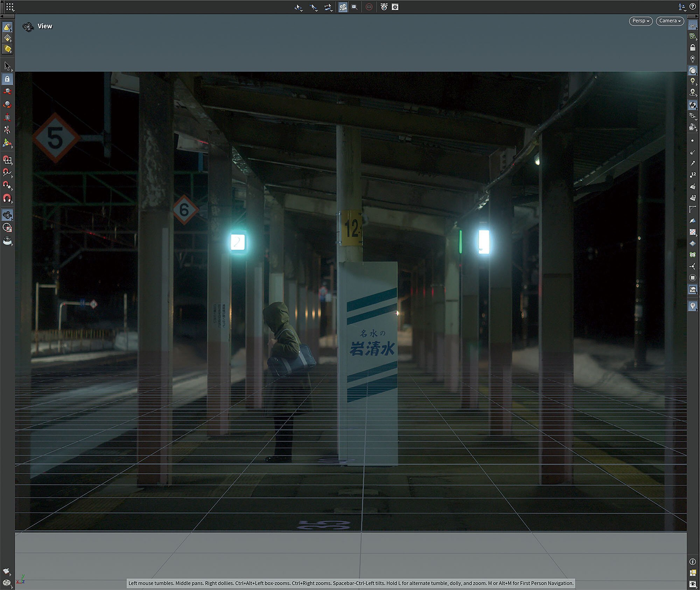Toggle display background image button
Viewport: 700px width, 590px height.
pyautogui.click(x=692, y=290)
